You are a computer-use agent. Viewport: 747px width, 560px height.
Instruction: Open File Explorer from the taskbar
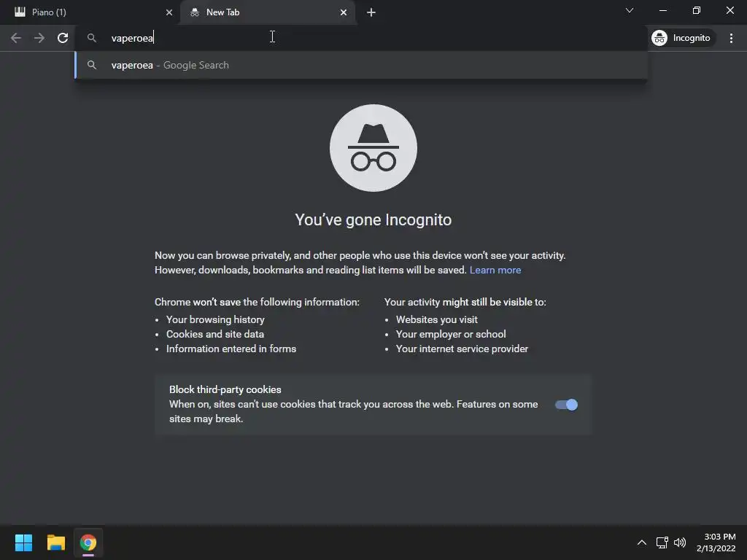coord(55,542)
